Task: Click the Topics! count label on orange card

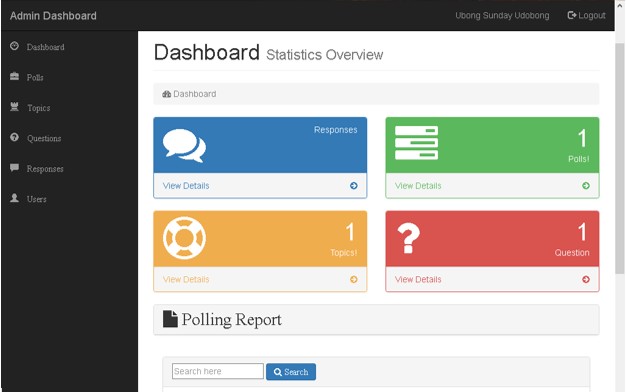Action: point(343,253)
